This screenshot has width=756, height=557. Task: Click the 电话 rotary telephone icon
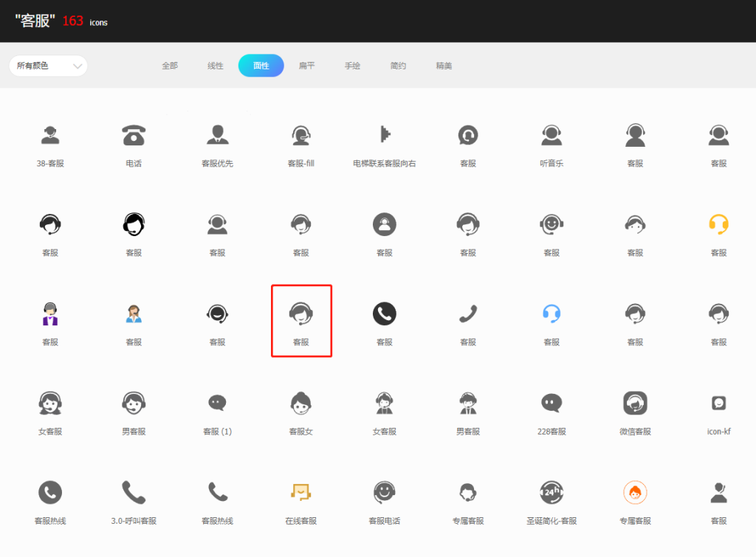click(x=134, y=135)
